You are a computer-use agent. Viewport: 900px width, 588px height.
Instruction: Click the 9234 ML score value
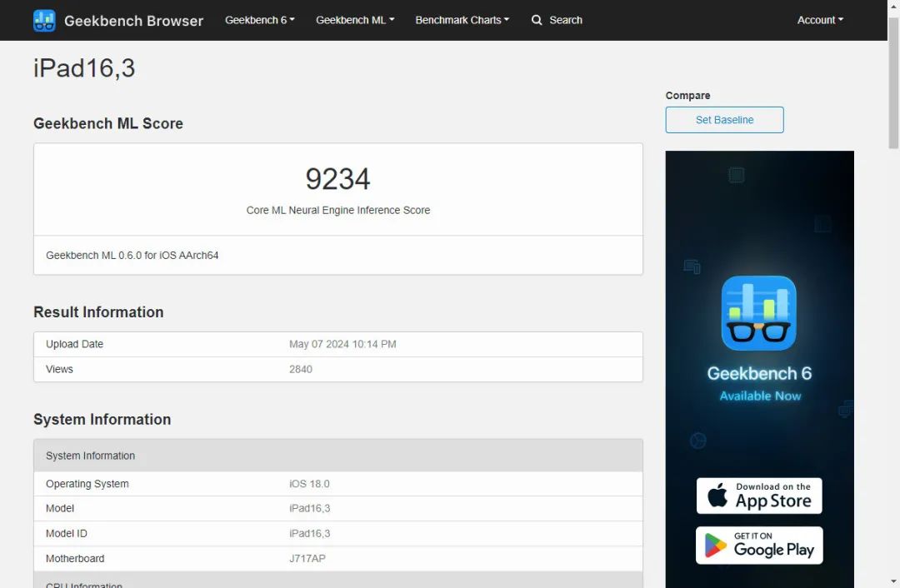coord(337,179)
